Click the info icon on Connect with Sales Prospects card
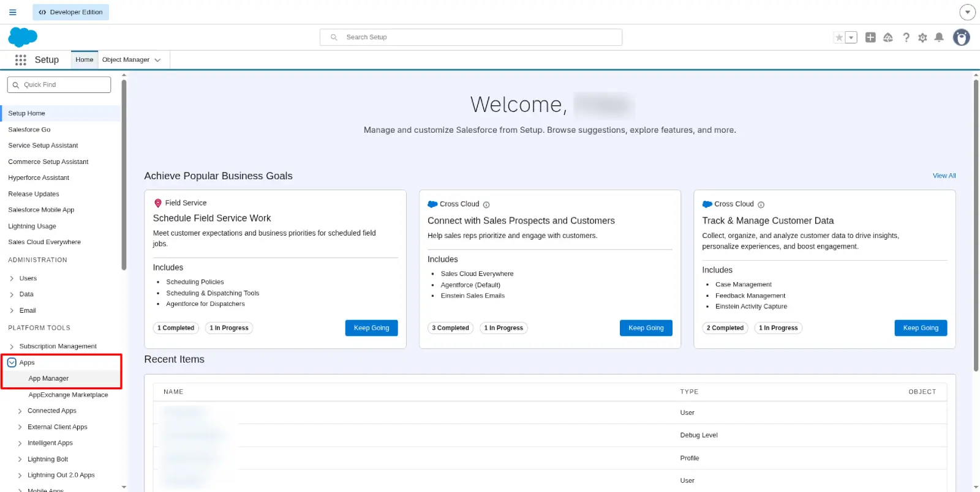980x492 pixels. (486, 205)
